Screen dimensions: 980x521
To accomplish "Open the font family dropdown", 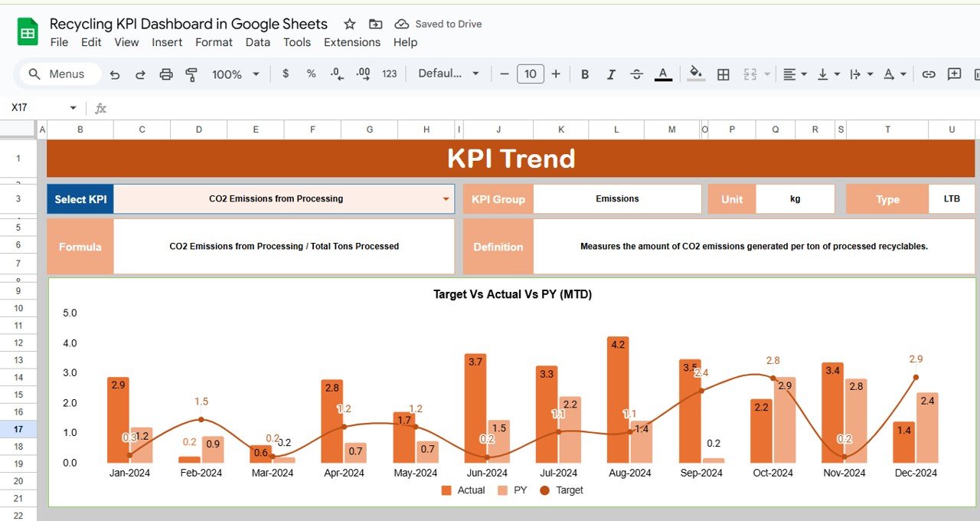I will click(x=449, y=74).
